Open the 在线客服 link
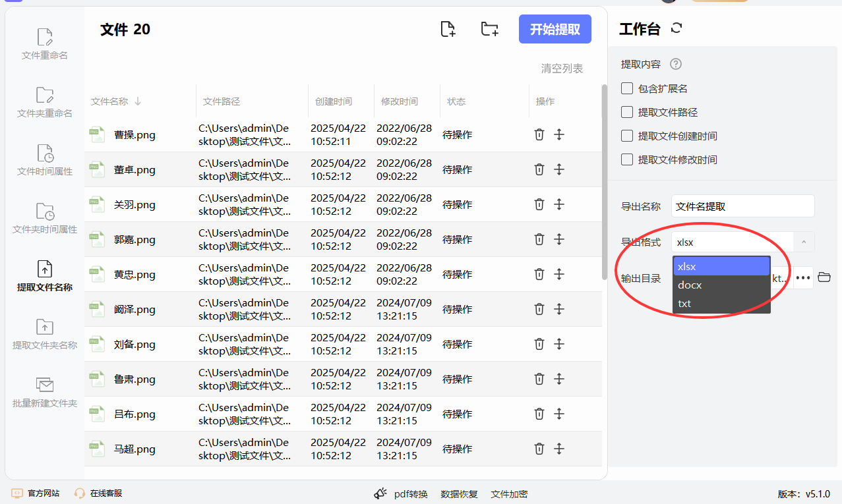This screenshot has height=504, width=842. (98, 493)
